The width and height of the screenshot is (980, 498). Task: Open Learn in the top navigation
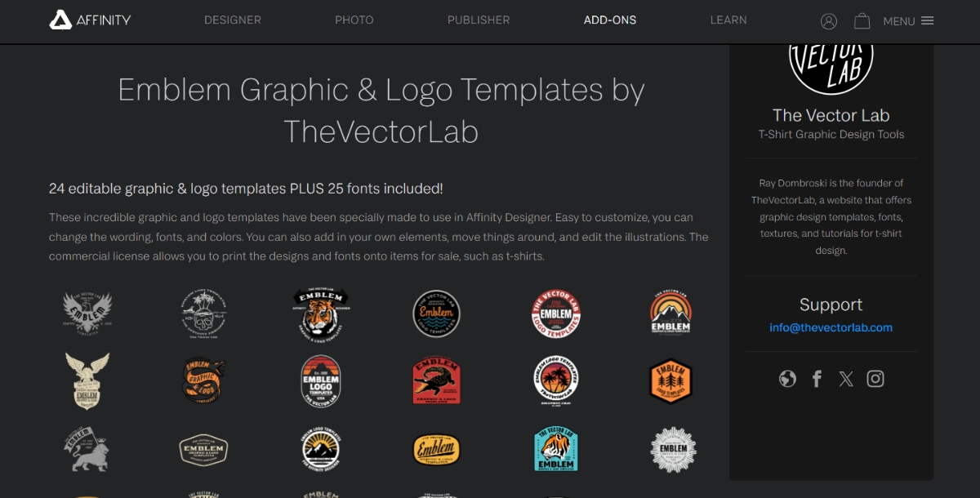pyautogui.click(x=728, y=20)
